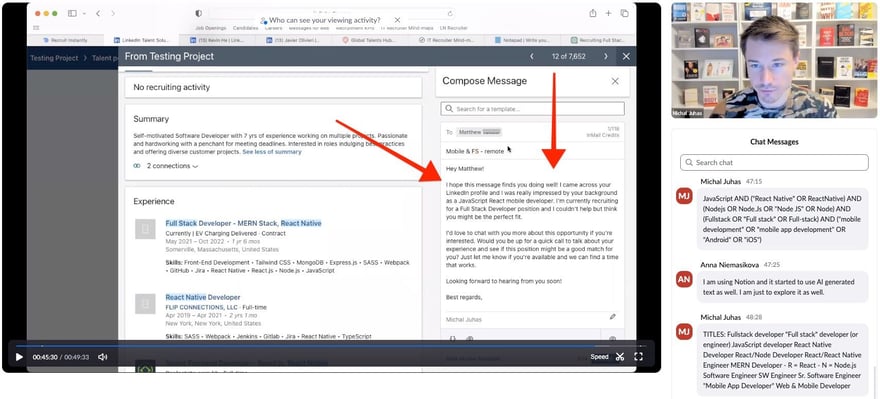Viewport: 880px width, 399px height.
Task: Switch to IT Recruiter Mind-maps tab
Action: coord(447,40)
